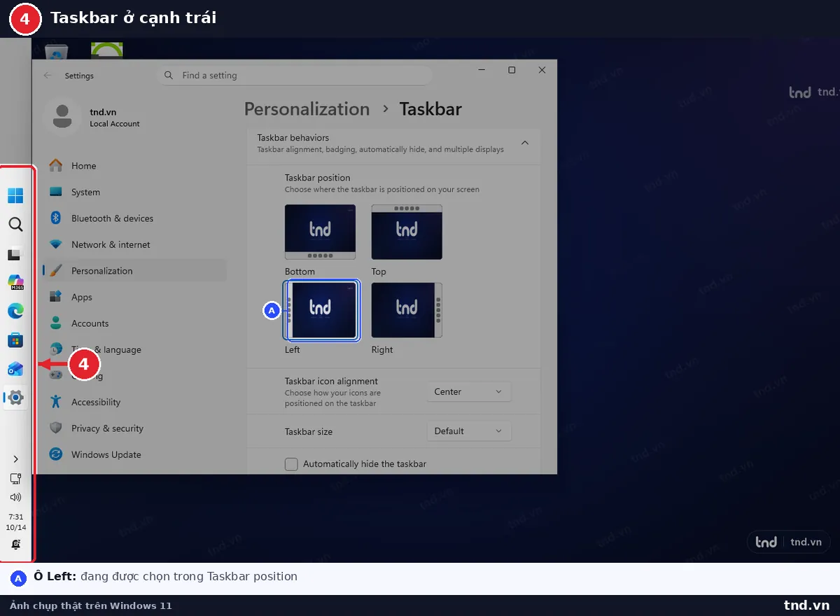This screenshot has width=840, height=616.
Task: Click the Taskbar size label
Action: tap(309, 432)
